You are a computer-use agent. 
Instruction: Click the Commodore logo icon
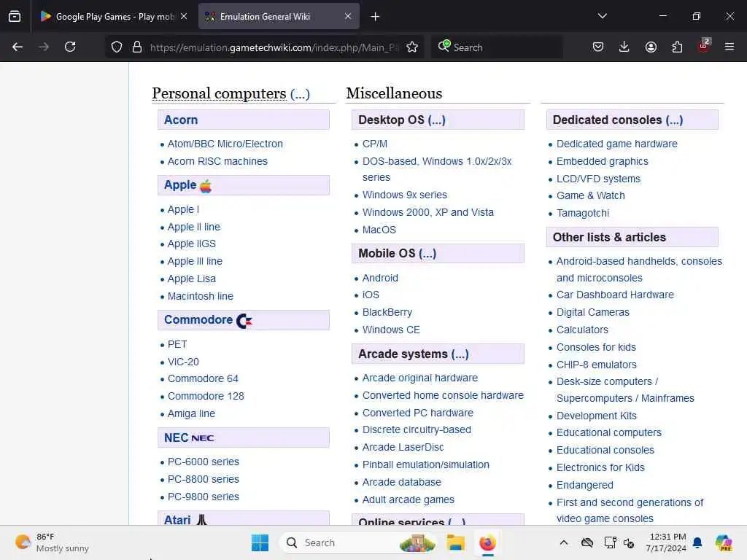click(x=244, y=321)
